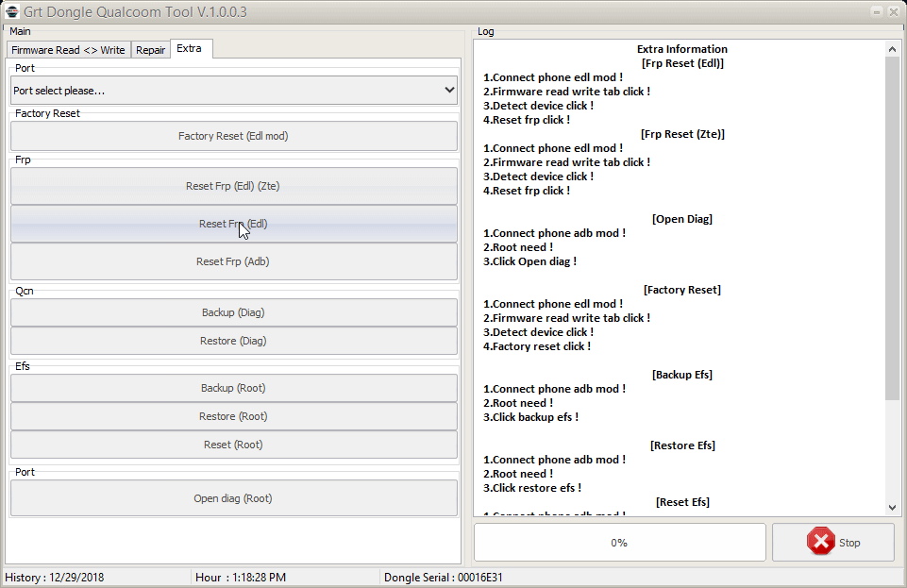Image resolution: width=907 pixels, height=588 pixels.
Task: Click Dongle Serial 00016E31 in status bar
Action: [x=443, y=577]
